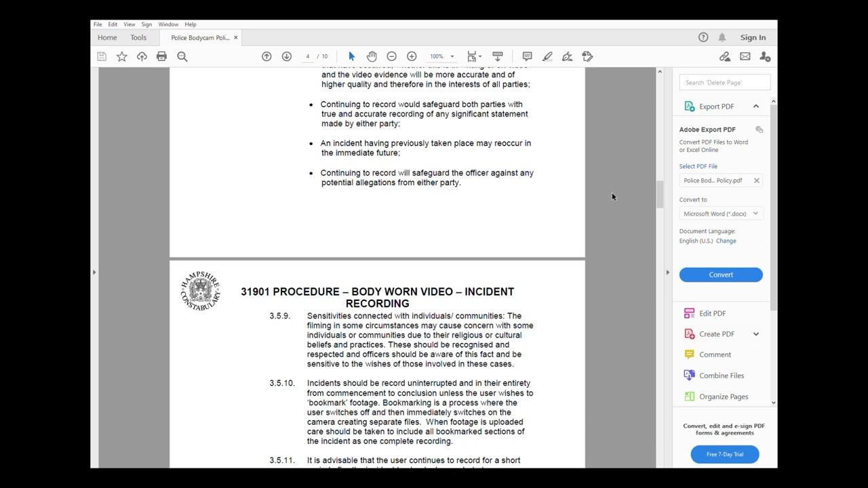Image resolution: width=868 pixels, height=488 pixels.
Task: Send file by email envelope icon
Action: tap(745, 56)
